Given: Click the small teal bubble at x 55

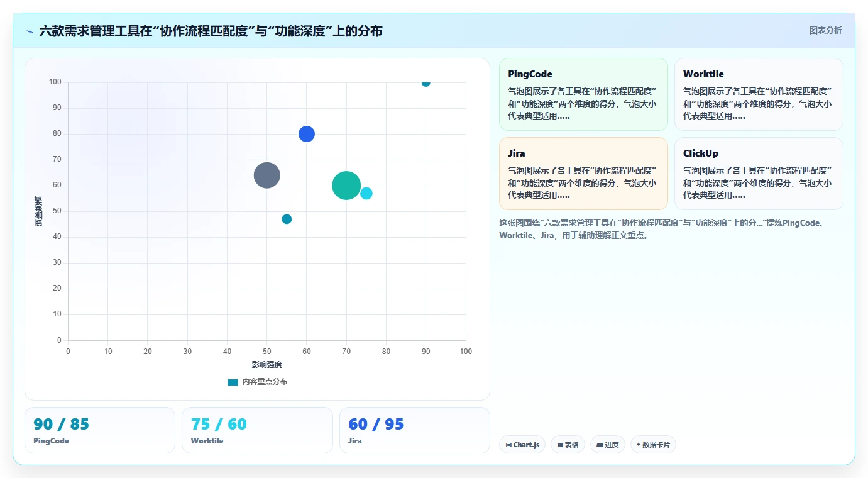Looking at the screenshot, I should click(x=287, y=219).
